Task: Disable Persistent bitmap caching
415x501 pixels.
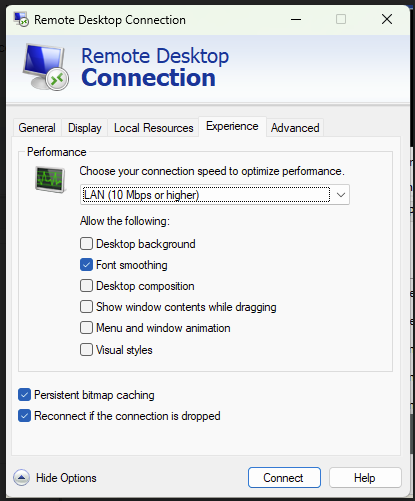Action: [24, 395]
